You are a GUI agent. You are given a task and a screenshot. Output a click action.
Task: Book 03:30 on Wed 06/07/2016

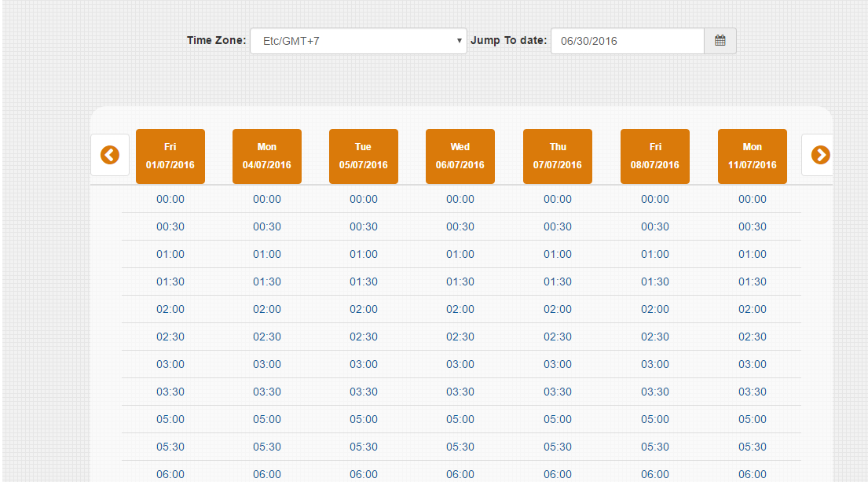(460, 392)
